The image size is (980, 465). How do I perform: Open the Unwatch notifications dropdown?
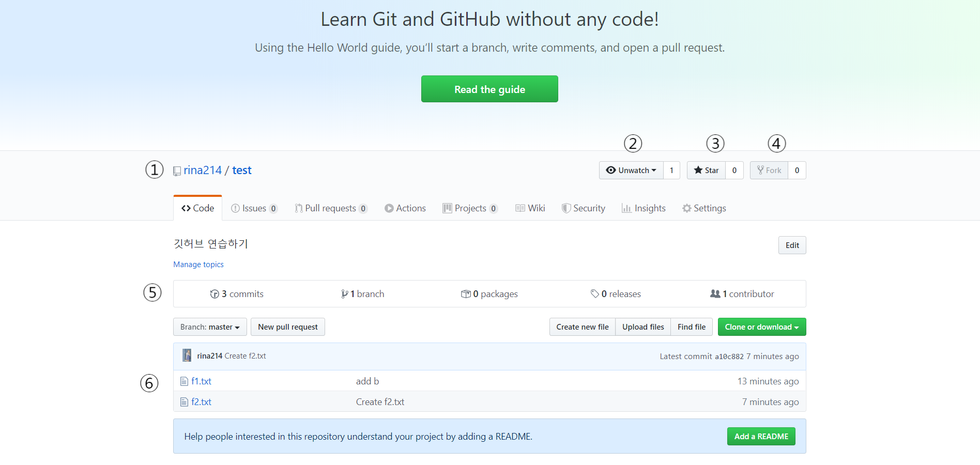point(631,171)
